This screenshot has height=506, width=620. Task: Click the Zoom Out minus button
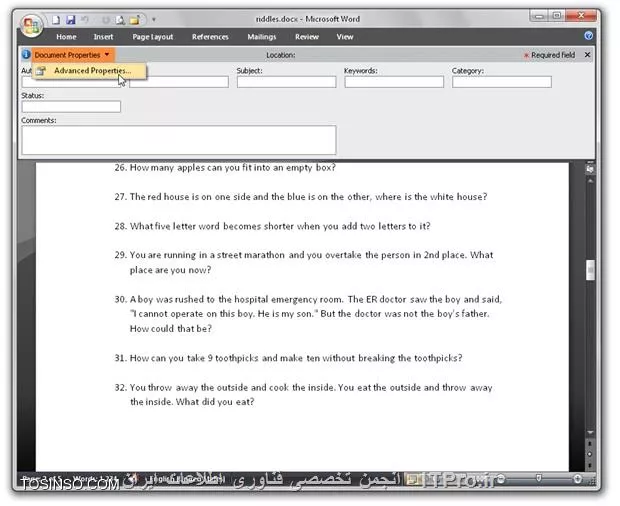(501, 479)
